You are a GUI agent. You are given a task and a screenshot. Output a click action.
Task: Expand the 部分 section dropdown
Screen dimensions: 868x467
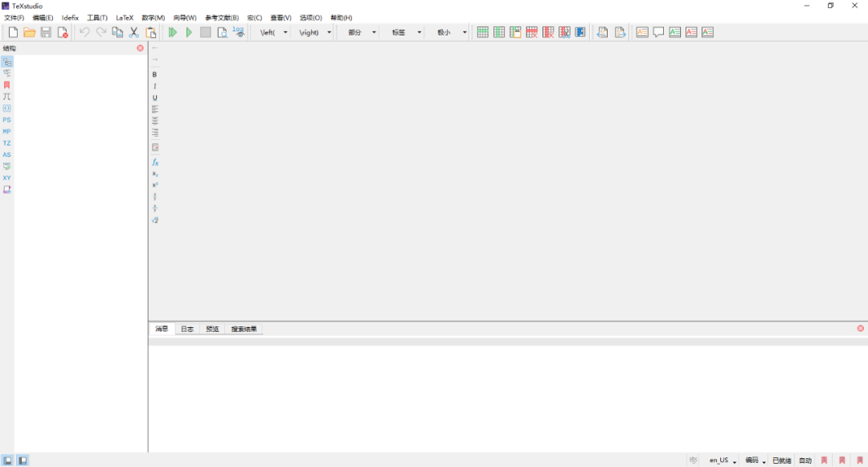[374, 32]
